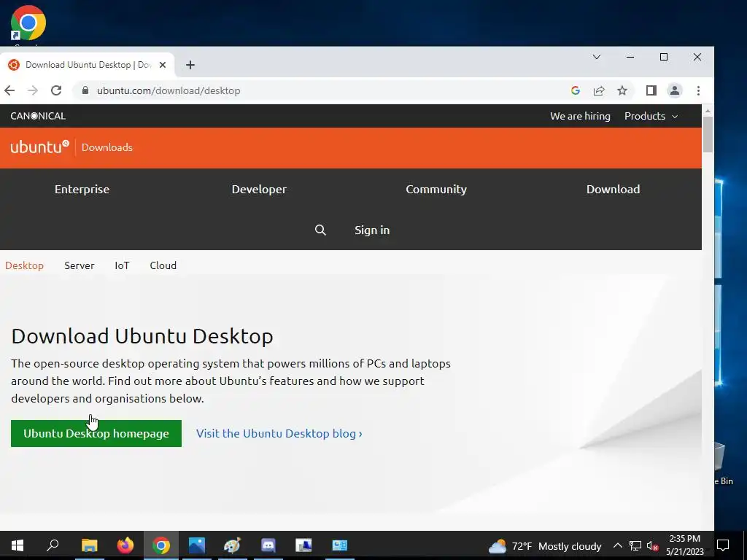
Task: Show hidden system tray icons
Action: click(617, 545)
